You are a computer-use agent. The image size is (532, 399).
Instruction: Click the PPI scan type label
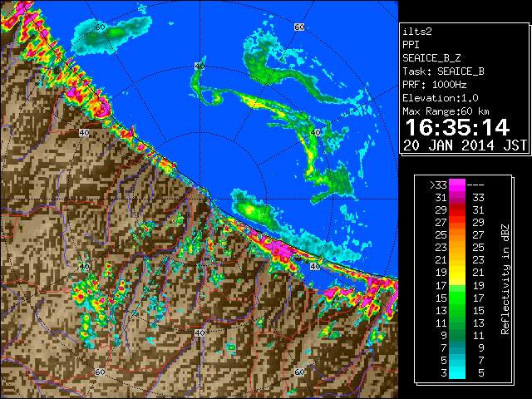click(x=411, y=45)
